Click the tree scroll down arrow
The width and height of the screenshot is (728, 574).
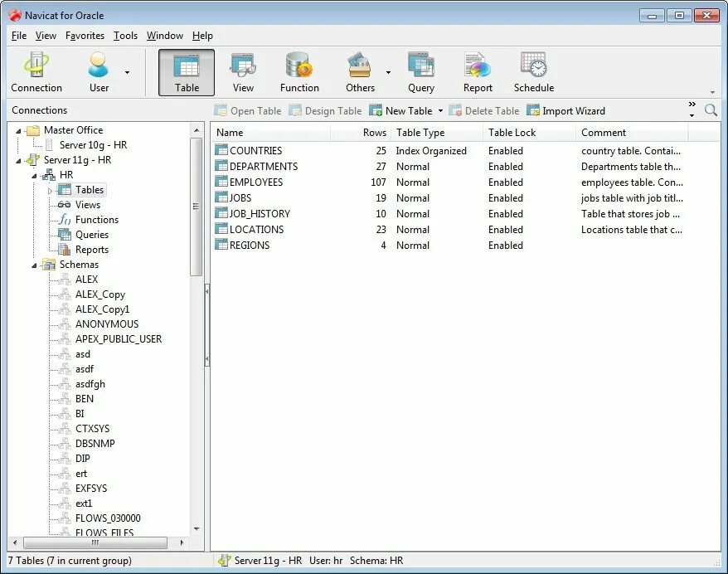point(197,529)
